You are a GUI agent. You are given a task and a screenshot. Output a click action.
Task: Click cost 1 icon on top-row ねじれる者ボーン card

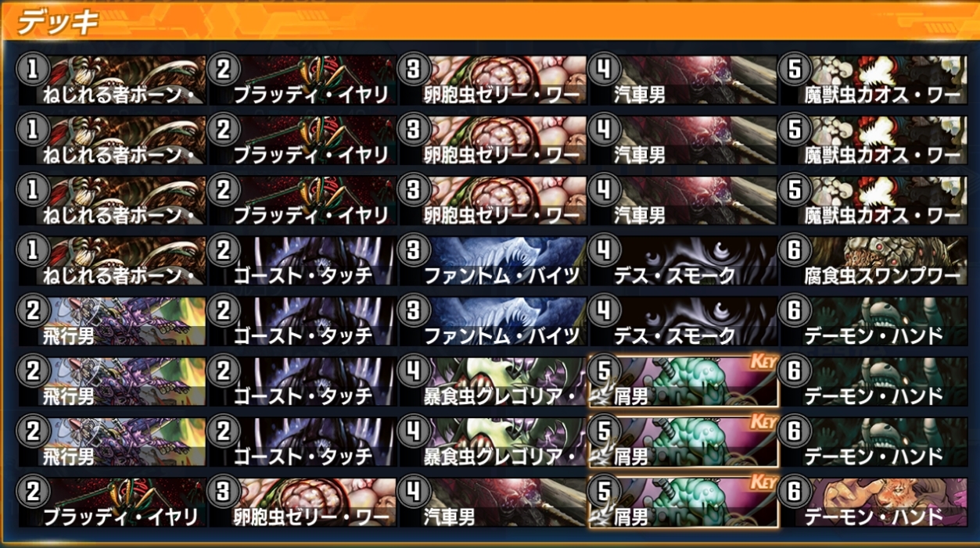click(x=31, y=70)
